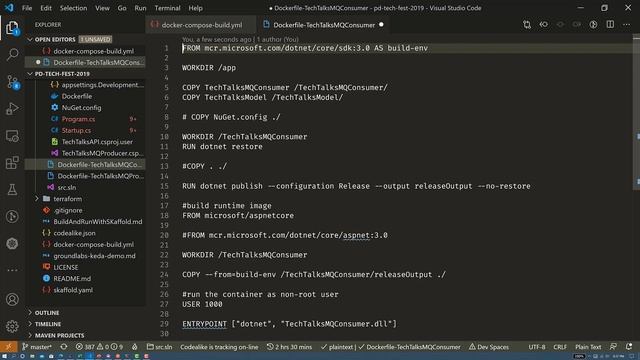Click Dev Spaces in status bar

pyautogui.click(x=489, y=347)
